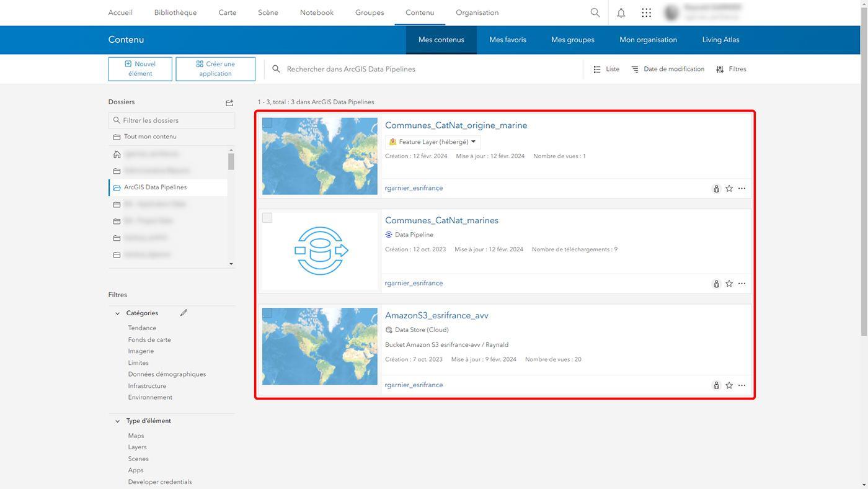Screen dimensions: 868x489
Task: Click the Nouvel élément button
Action: coord(140,69)
